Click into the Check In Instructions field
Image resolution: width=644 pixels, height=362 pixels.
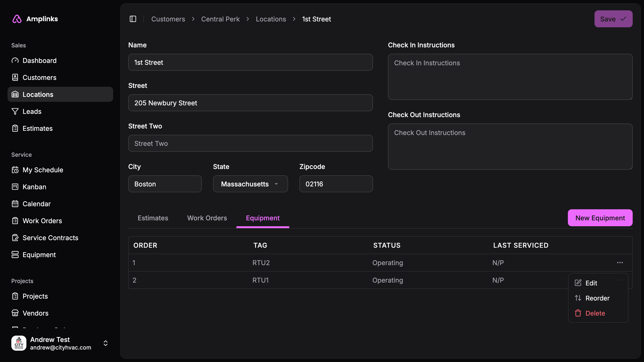click(x=510, y=77)
